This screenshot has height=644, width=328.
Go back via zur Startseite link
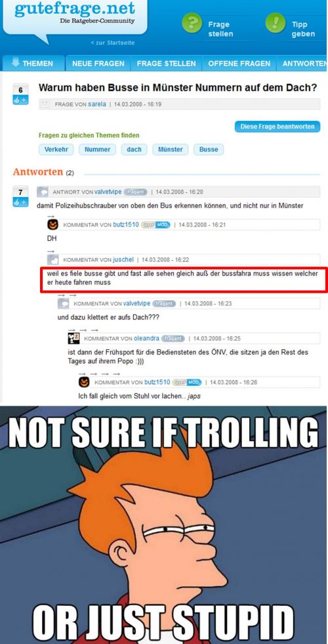[112, 43]
